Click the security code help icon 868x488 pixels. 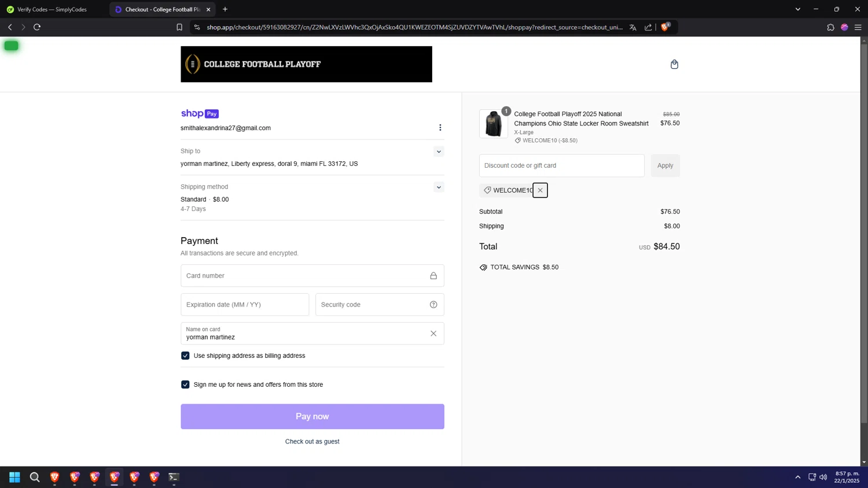(x=433, y=305)
